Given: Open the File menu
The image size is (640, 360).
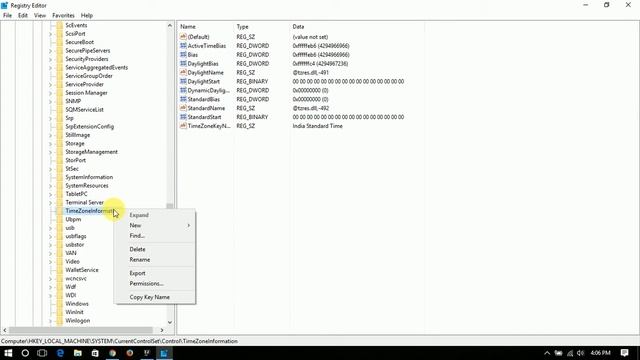Looking at the screenshot, I should pyautogui.click(x=7, y=16).
